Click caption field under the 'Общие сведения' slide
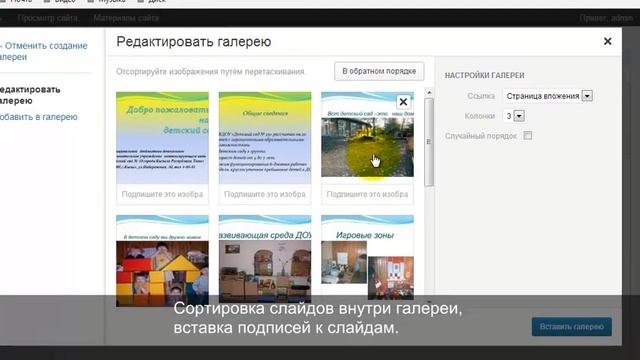 pos(265,194)
